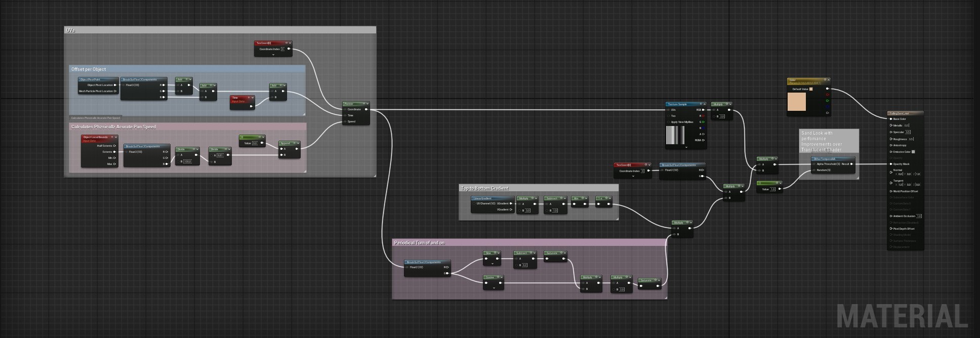The width and height of the screenshot is (980, 338).
Task: Click the World Position Offset input pin
Action: point(891,191)
